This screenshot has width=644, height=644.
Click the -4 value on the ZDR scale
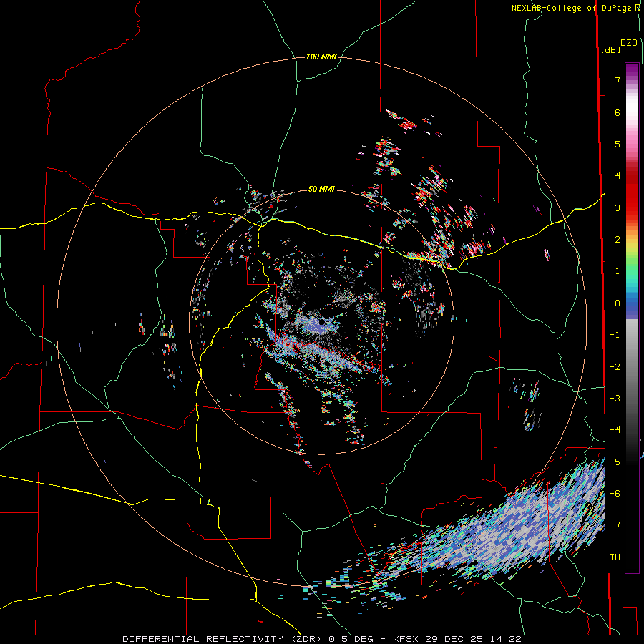[x=615, y=430]
